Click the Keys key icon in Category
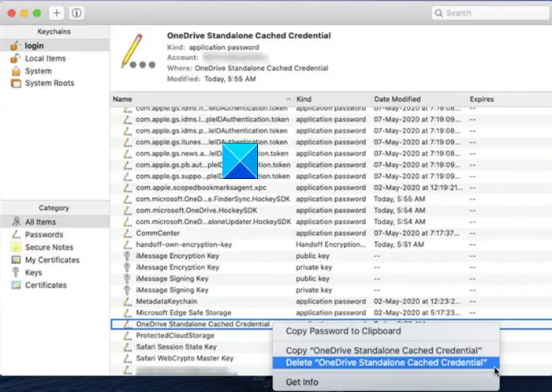Screen dimensions: 552x392 click(x=16, y=272)
